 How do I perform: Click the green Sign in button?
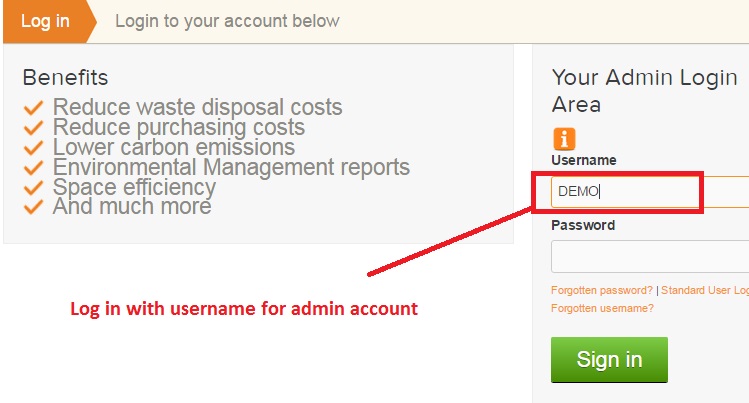(x=609, y=360)
